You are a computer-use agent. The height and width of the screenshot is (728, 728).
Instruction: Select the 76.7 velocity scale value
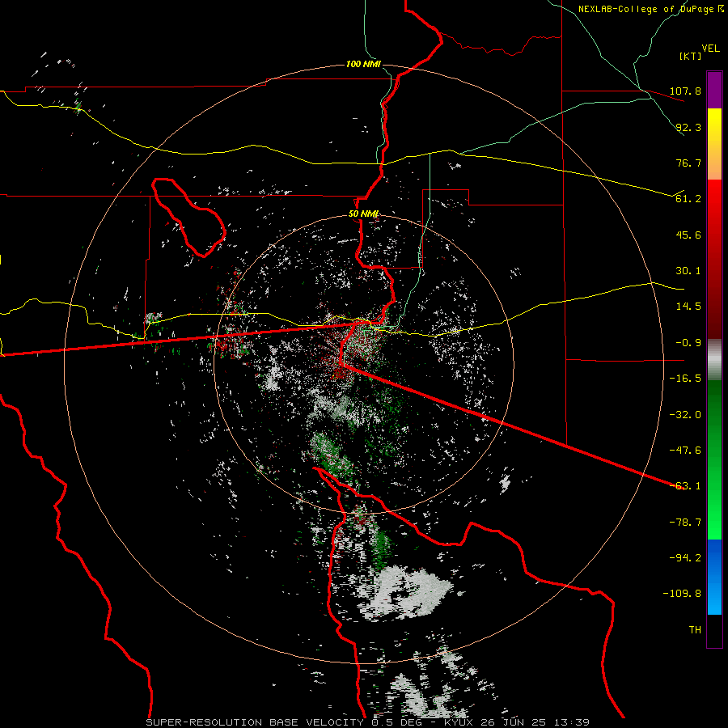click(x=688, y=163)
